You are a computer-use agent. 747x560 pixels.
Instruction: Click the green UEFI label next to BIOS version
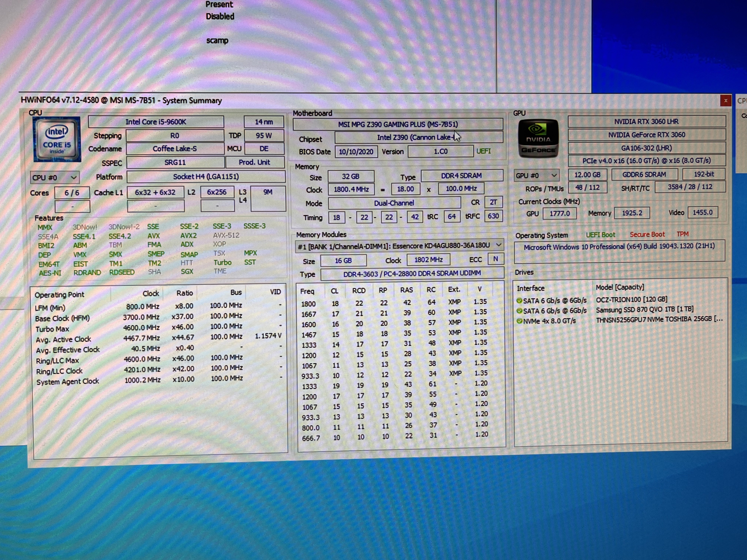(x=483, y=151)
